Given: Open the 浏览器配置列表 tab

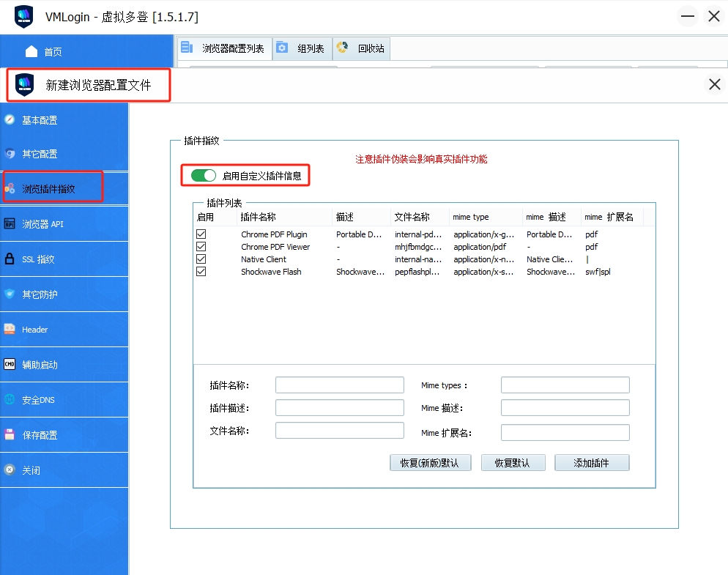Looking at the screenshot, I should [225, 48].
